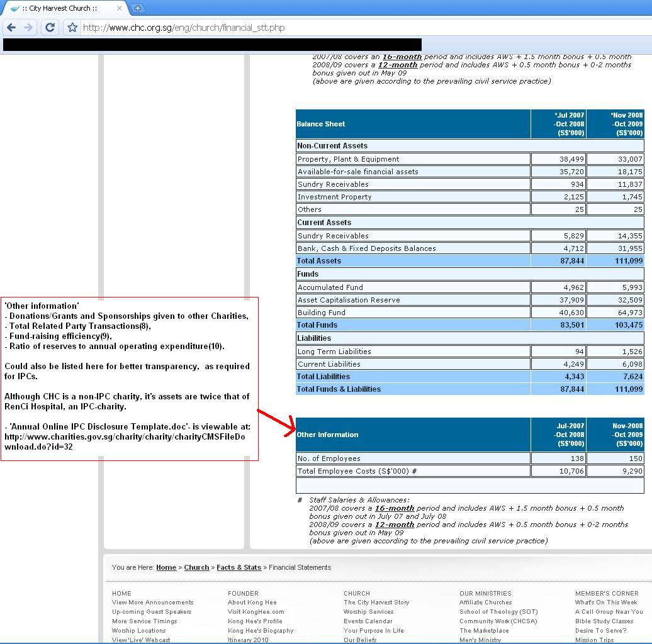Image resolution: width=652 pixels, height=644 pixels.
Task: Click the Non-Current Assets section heading
Action: [332, 146]
